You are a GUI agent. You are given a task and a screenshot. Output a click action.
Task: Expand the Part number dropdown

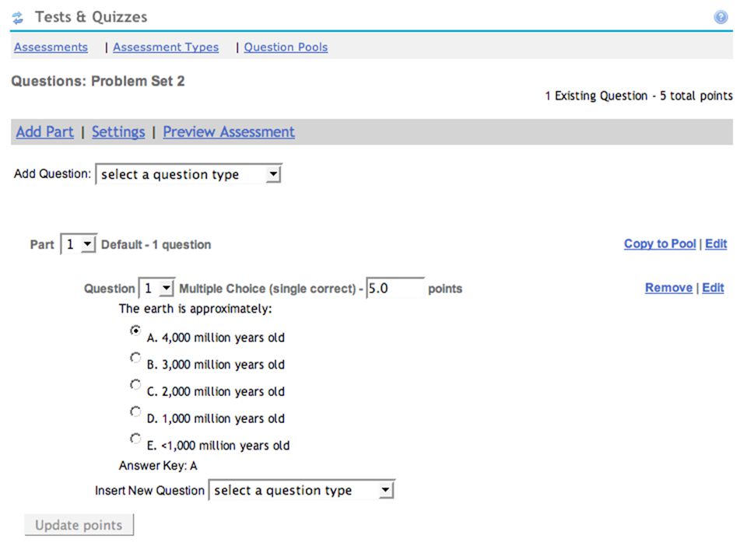coord(79,244)
